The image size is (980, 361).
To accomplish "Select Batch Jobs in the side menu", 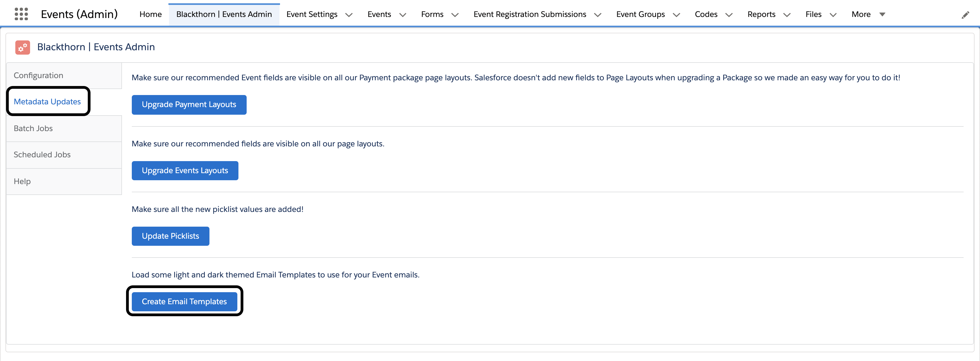I will tap(64, 128).
